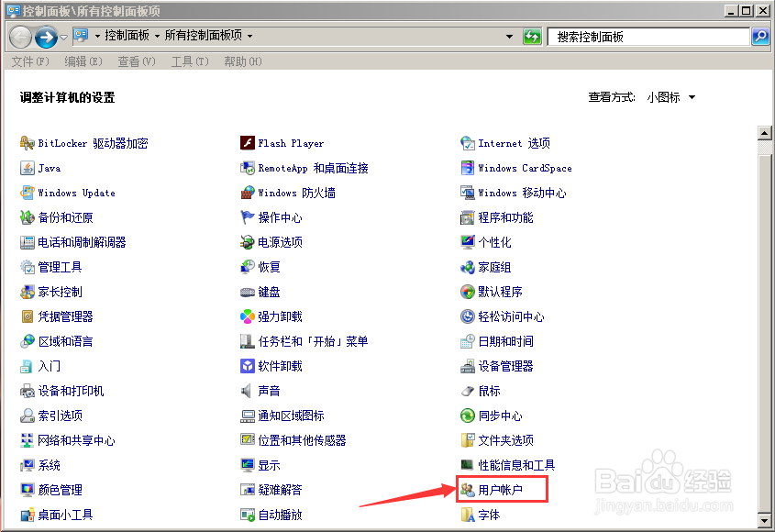Click the search magnifier button
775x532 pixels.
[x=760, y=36]
